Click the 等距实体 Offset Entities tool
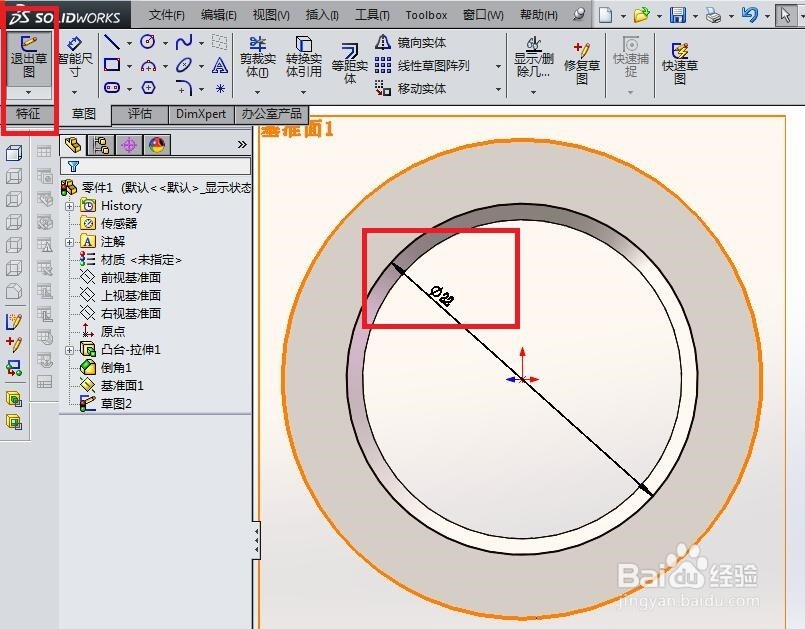The width and height of the screenshot is (805, 629). 350,64
